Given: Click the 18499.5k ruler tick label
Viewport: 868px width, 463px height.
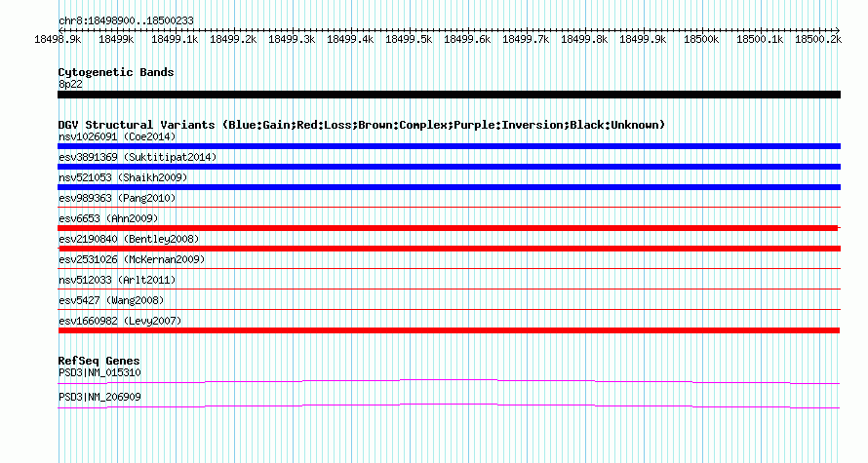Looking at the screenshot, I should click(x=409, y=39).
